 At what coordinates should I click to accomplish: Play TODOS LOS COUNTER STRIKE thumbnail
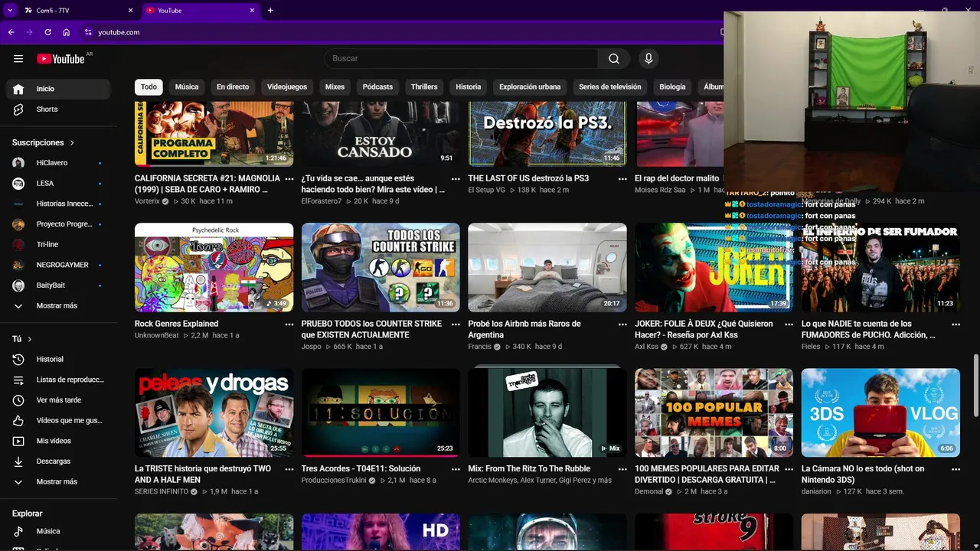pyautogui.click(x=381, y=267)
